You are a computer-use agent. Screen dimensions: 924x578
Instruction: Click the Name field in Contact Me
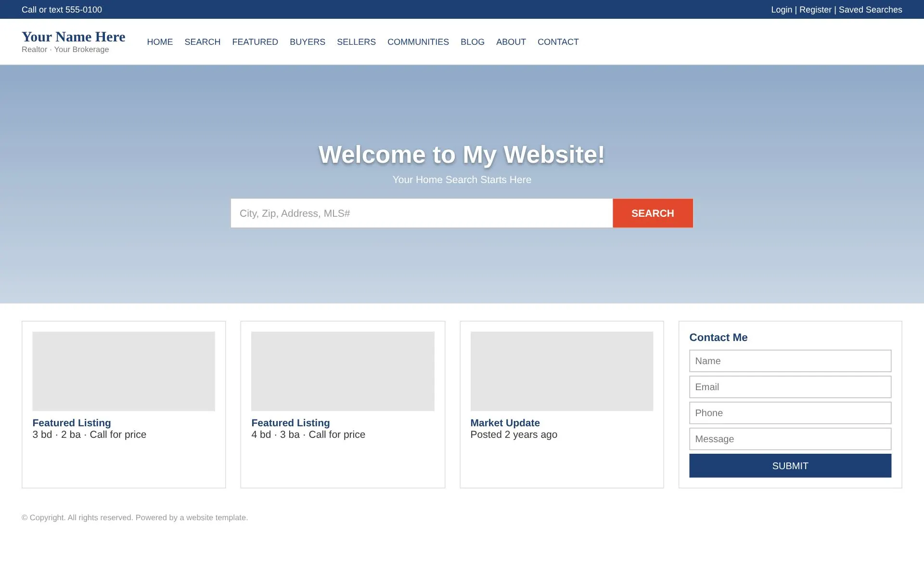[790, 361]
